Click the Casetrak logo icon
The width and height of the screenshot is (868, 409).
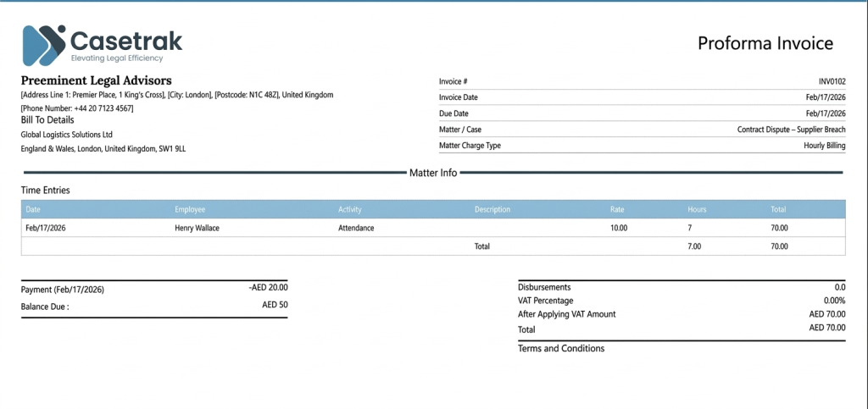pos(44,45)
